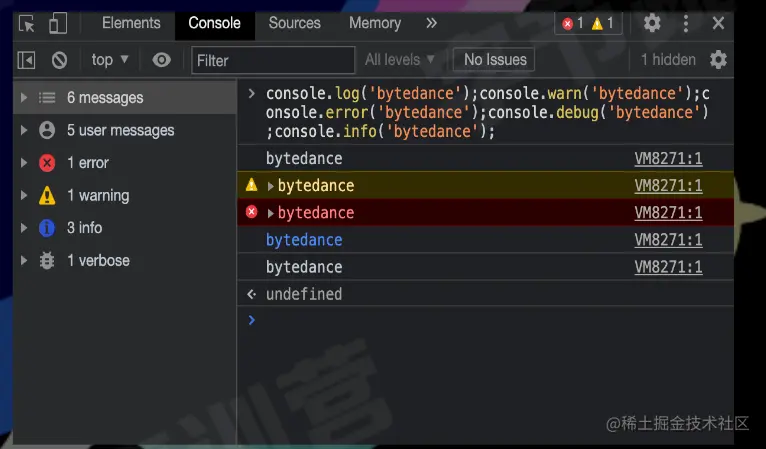
Task: Open VM8271:1 link on blue bytedance row
Action: pyautogui.click(x=668, y=240)
